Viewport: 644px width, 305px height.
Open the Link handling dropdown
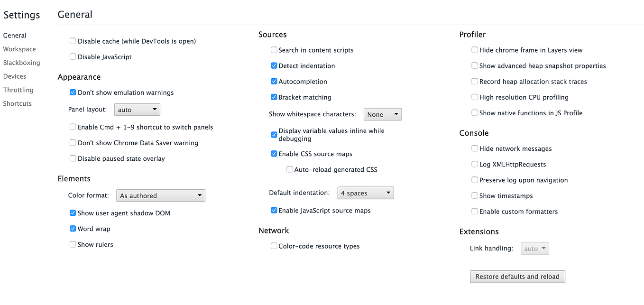tap(534, 248)
